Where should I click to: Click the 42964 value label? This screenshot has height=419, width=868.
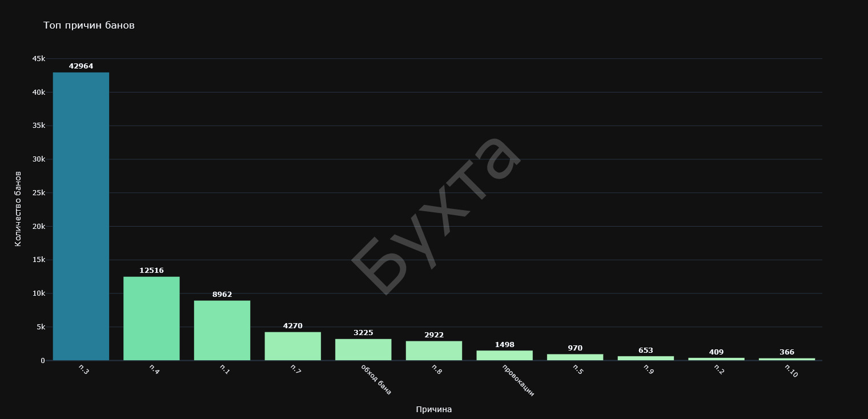click(x=81, y=66)
